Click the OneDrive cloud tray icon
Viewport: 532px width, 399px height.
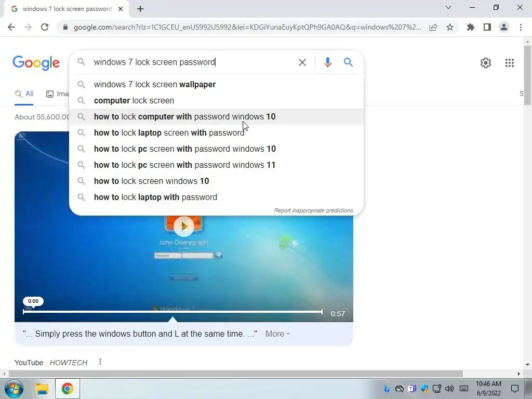click(400, 389)
